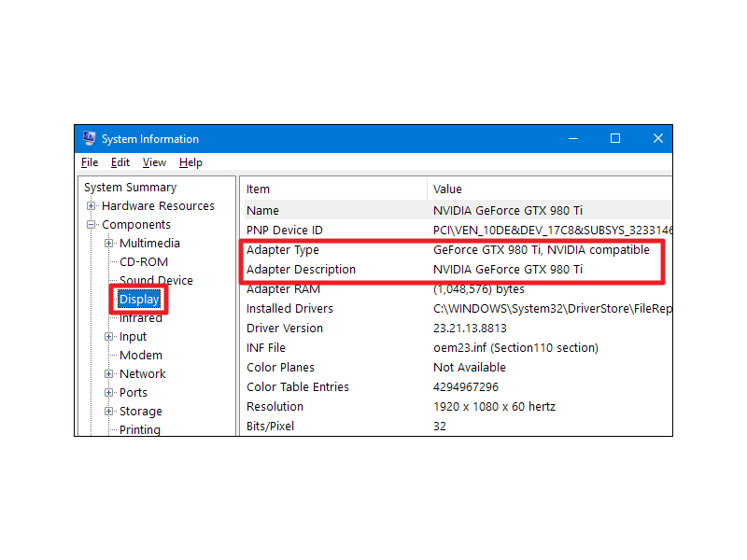Select the Driver Version row
This screenshot has width=747, height=560.
click(x=458, y=329)
